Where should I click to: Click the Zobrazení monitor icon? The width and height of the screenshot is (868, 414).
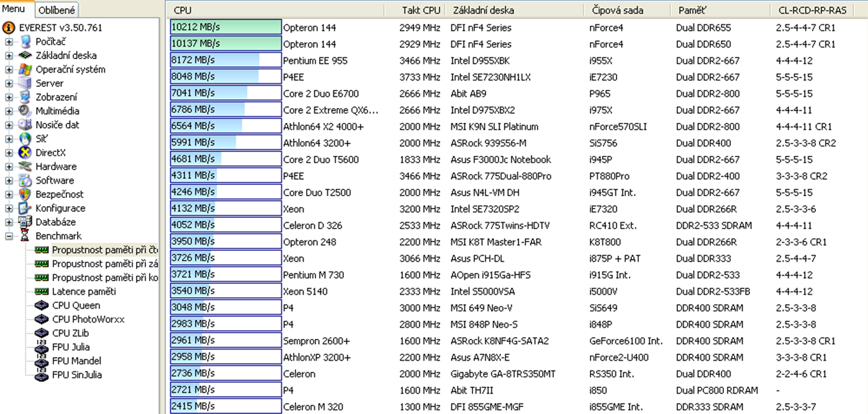pos(25,97)
